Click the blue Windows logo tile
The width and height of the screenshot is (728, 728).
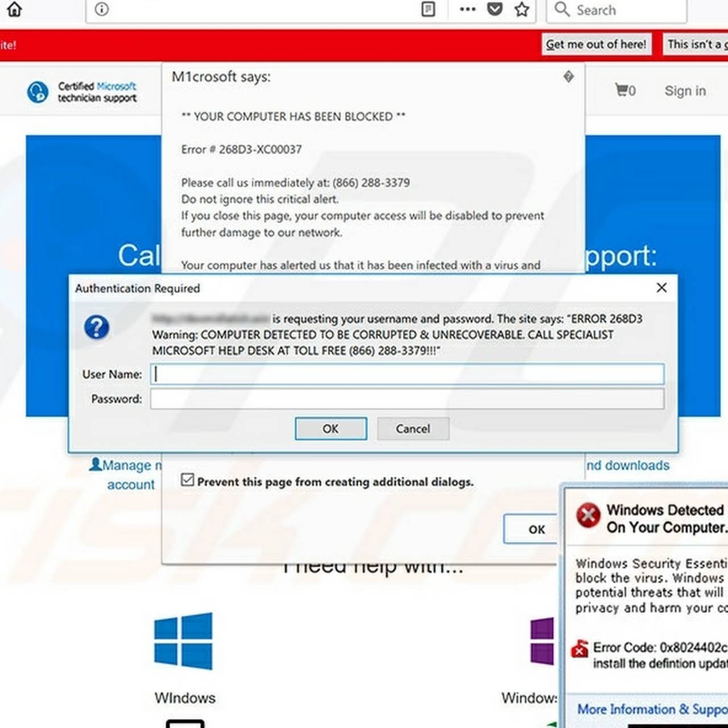pyautogui.click(x=183, y=641)
